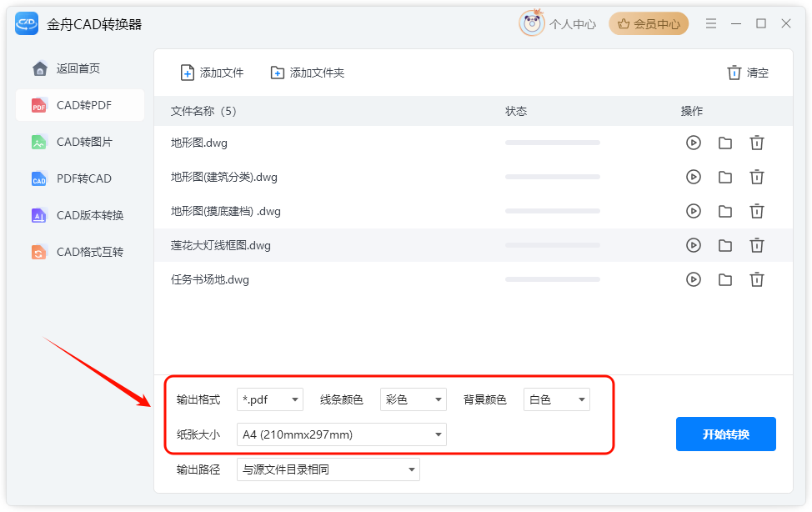Click the 添加文件 button
The image size is (812, 512).
[x=212, y=73]
